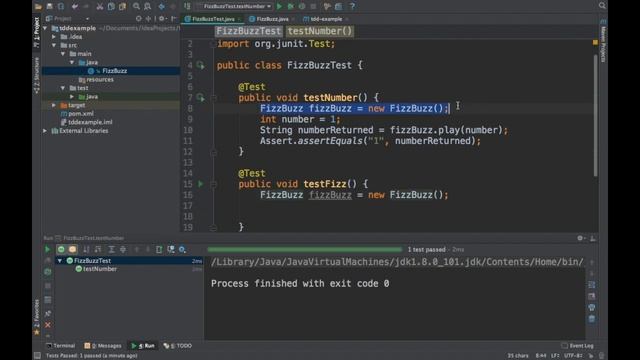Rerun tests with Run panel play icon

point(47,249)
